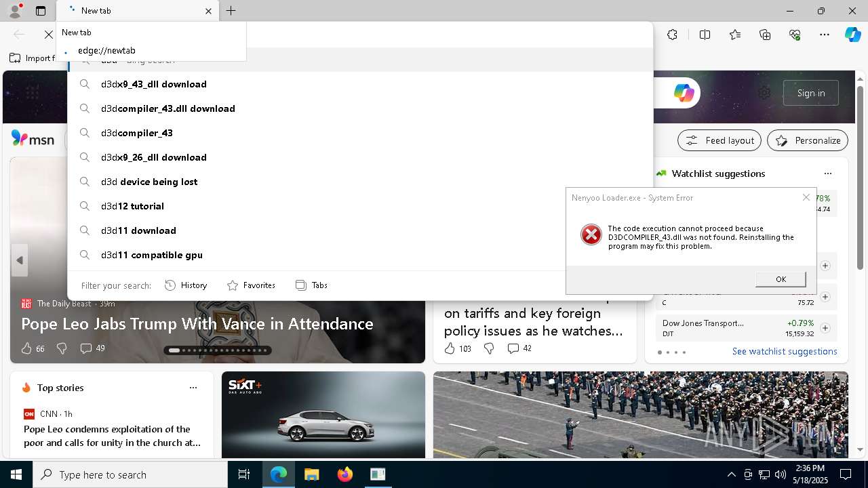Image resolution: width=868 pixels, height=488 pixels.
Task: Open Task View on taskbar
Action: click(x=244, y=474)
